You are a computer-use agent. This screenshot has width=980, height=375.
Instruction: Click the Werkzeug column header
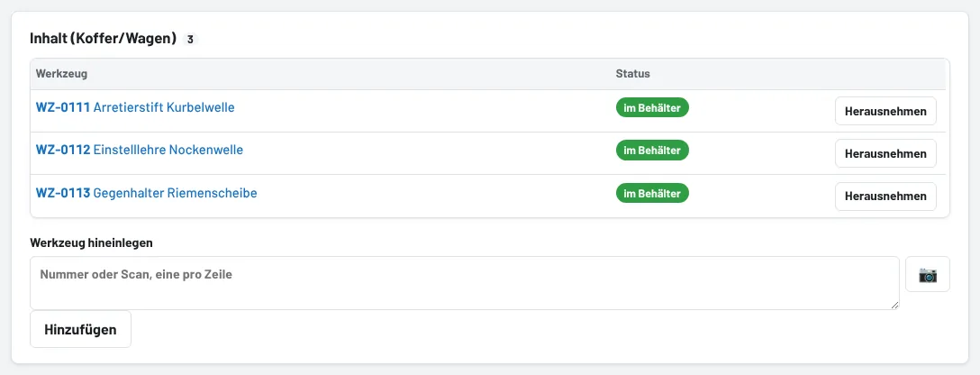(x=61, y=74)
